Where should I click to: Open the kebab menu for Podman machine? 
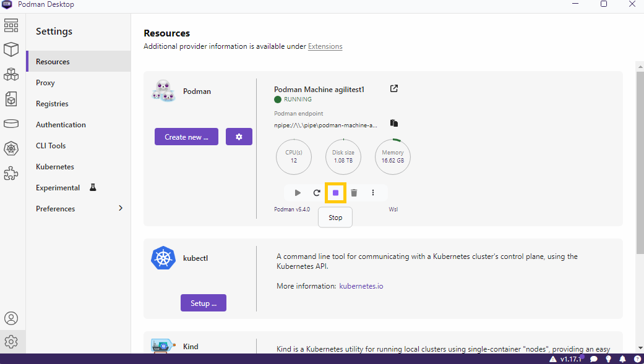pyautogui.click(x=373, y=193)
